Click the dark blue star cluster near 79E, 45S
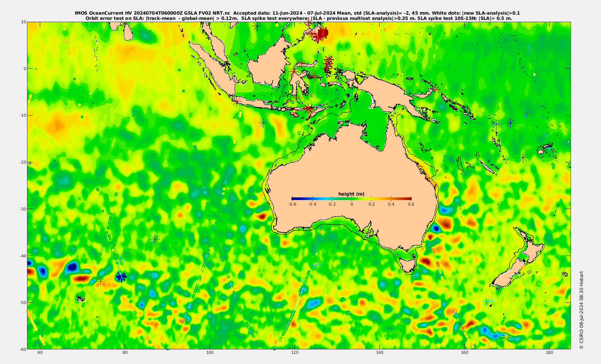Image resolution: width=601 pixels, height=364 pixels. click(x=121, y=277)
